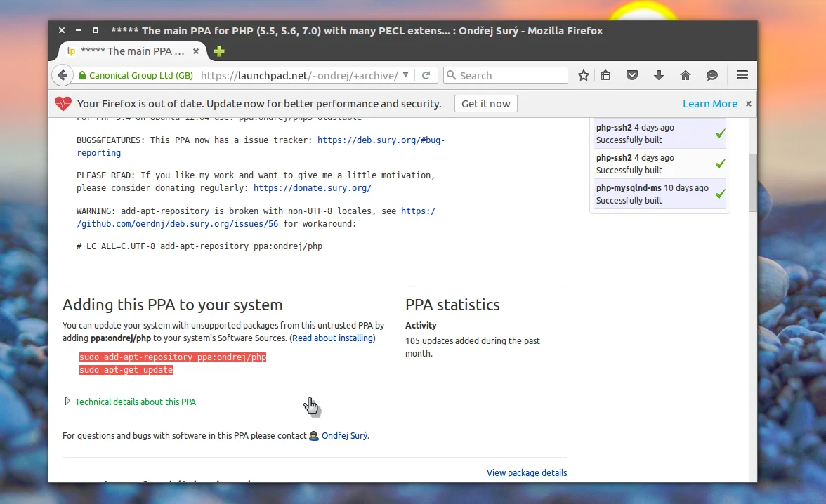The image size is (826, 504).
Task: Click the red heart update icon
Action: 63,104
